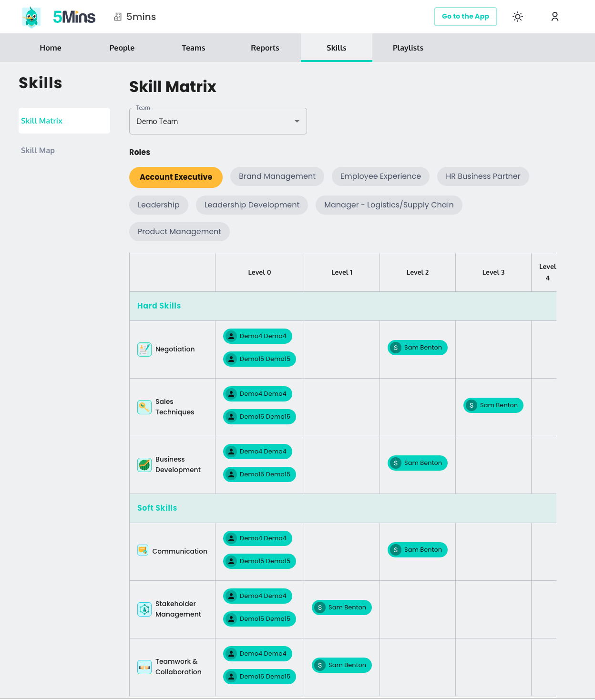Select the HR Business Partner role chip
Viewport: 595px width, 700px height.
[482, 176]
